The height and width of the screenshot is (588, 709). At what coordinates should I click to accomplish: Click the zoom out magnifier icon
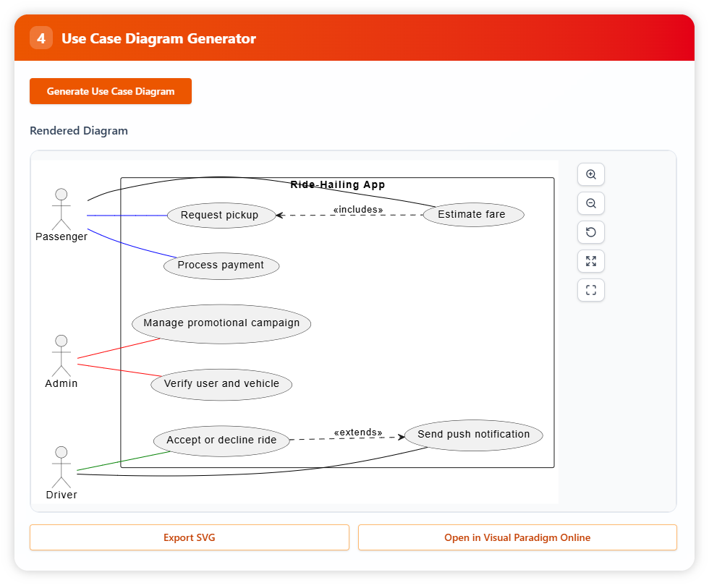591,203
